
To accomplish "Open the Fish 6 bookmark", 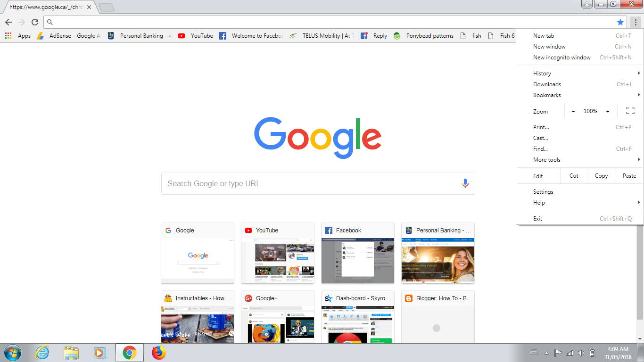I will [501, 36].
